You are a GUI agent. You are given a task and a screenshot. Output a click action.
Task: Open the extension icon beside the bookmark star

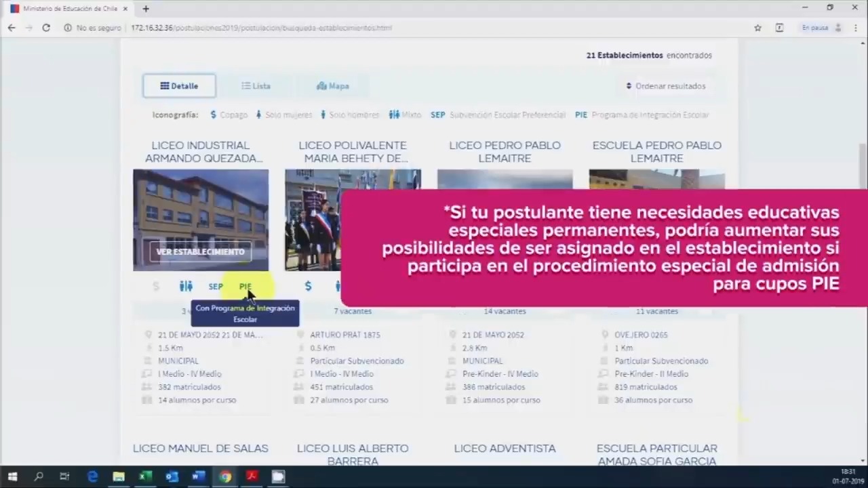click(779, 28)
